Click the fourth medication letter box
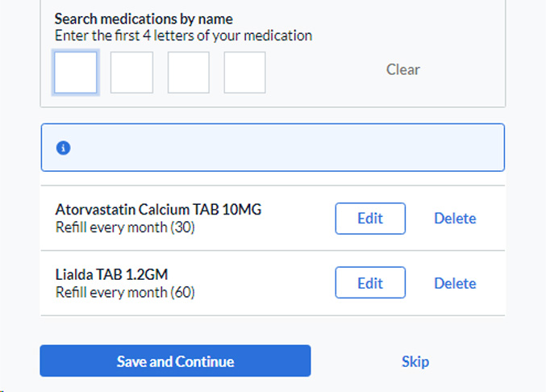The height and width of the screenshot is (392, 546). click(244, 73)
